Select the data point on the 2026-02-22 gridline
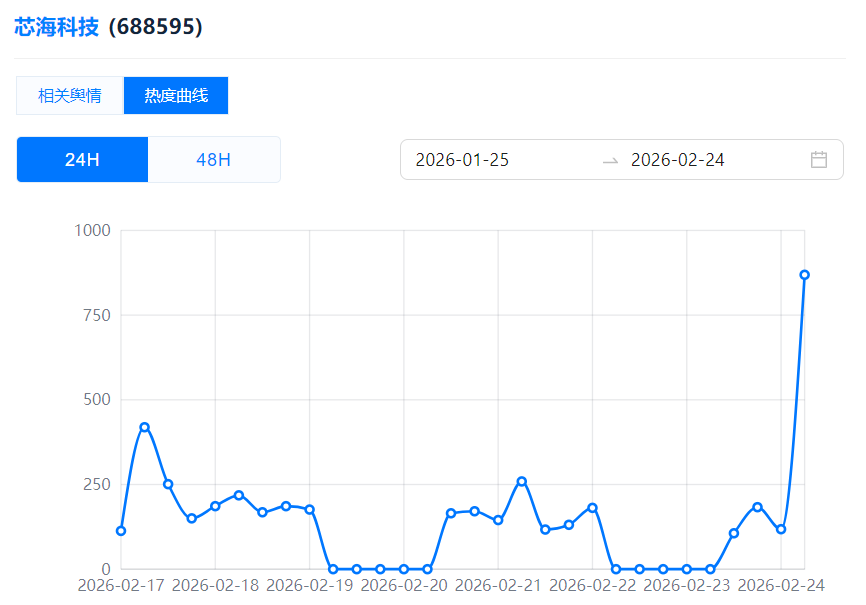The image size is (866, 605). 592,508
